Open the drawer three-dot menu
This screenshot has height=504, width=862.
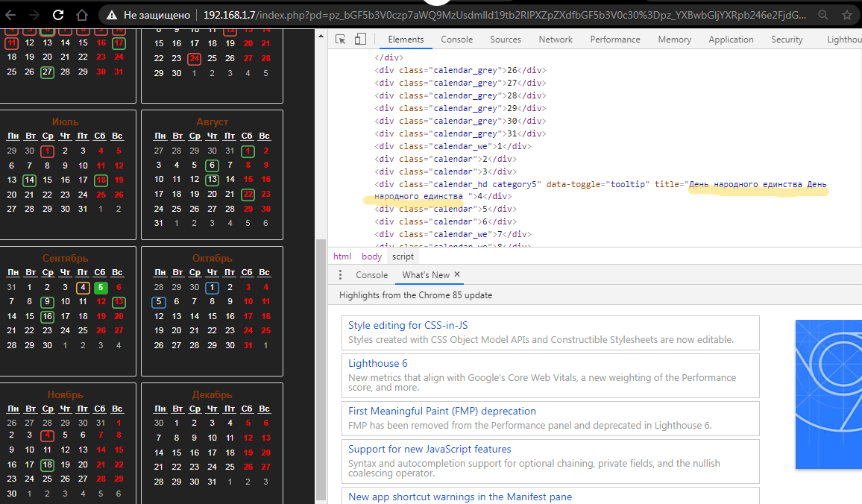click(341, 275)
